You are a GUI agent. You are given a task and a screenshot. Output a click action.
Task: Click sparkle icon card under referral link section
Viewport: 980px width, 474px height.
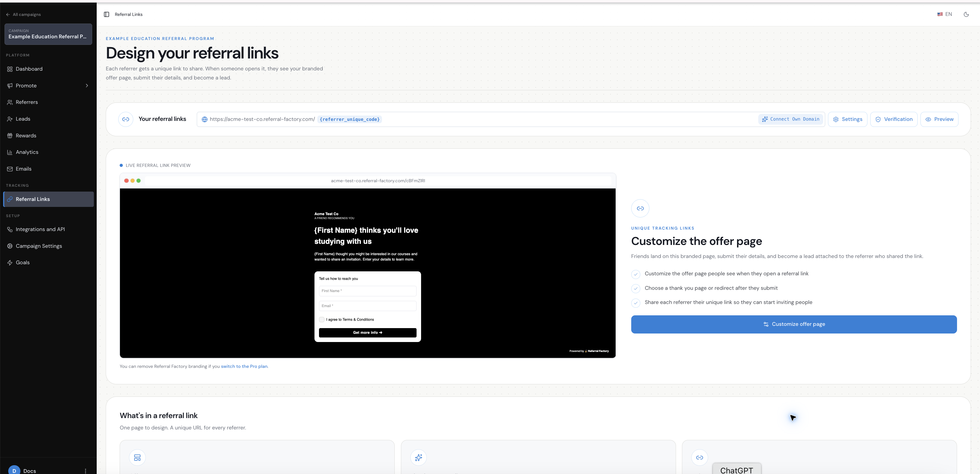tap(419, 458)
